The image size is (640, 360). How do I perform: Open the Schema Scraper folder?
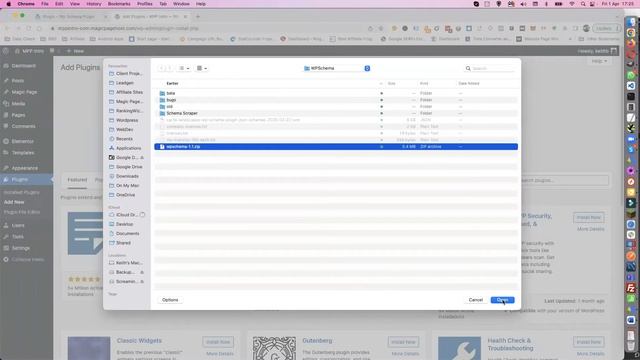point(182,113)
